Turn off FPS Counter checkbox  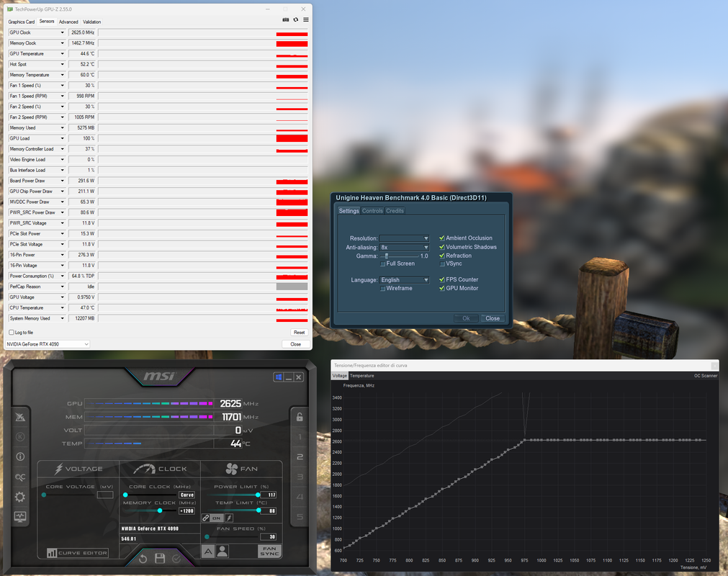[x=442, y=279]
